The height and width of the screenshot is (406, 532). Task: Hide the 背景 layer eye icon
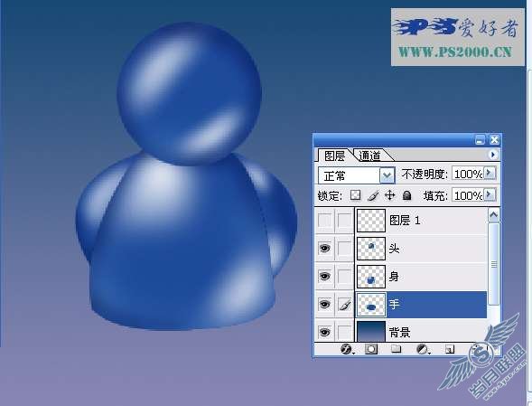click(324, 332)
